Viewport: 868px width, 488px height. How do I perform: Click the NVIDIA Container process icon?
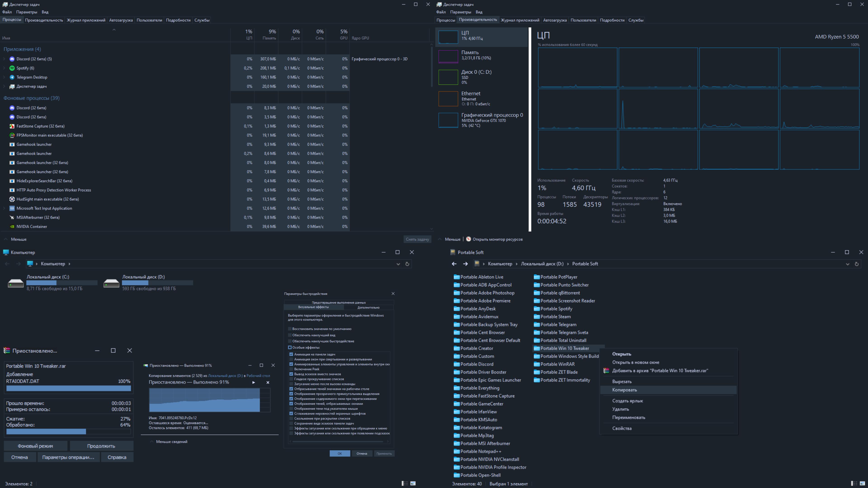tap(12, 226)
